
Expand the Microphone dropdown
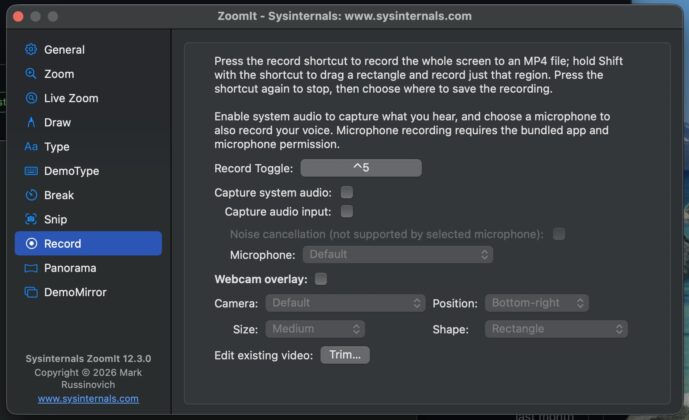pos(398,254)
